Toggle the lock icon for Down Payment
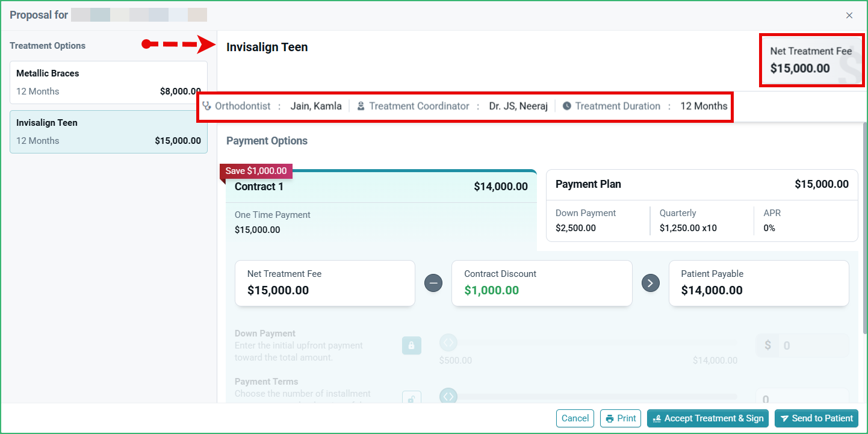The width and height of the screenshot is (868, 434). point(412,346)
